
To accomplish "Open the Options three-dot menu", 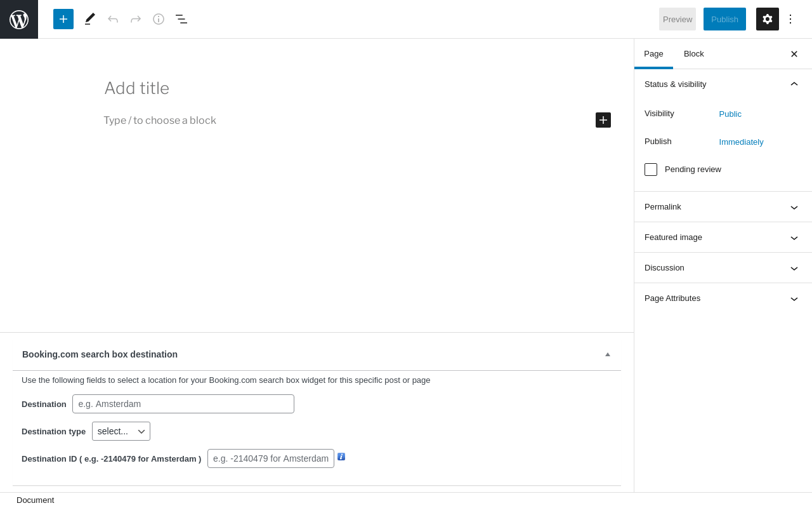I will tap(790, 19).
